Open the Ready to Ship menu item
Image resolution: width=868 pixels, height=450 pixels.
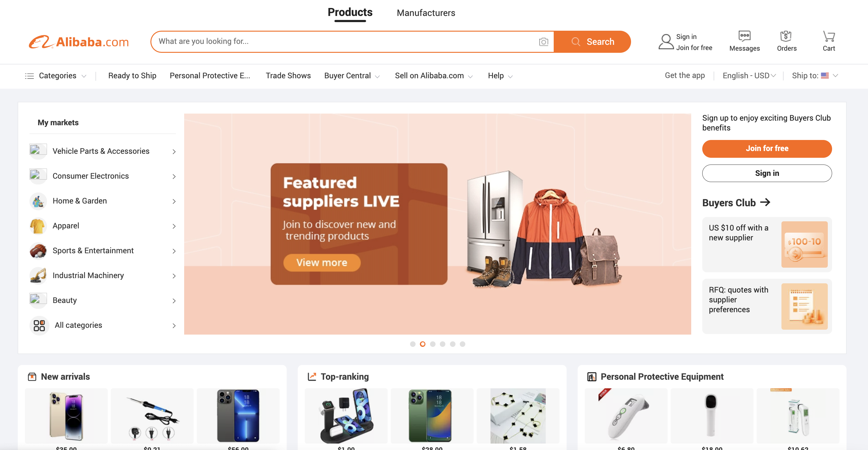(x=132, y=76)
